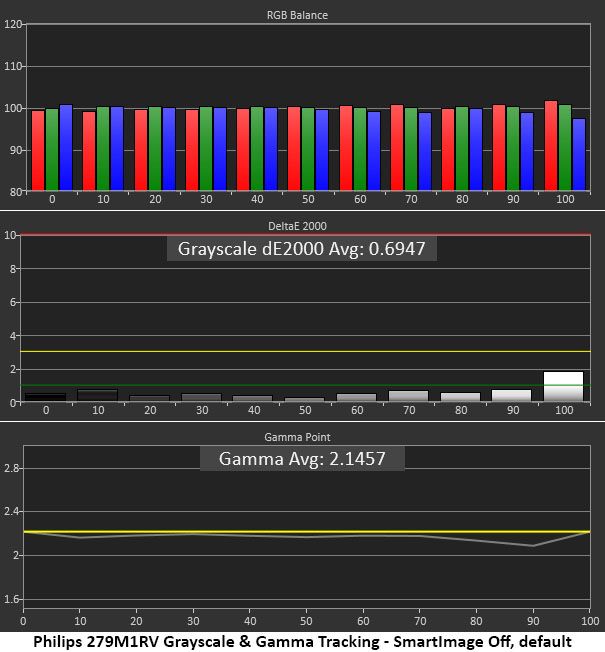Click the '2.4' axis label in Gamma chart
Screen dimensions: 605x652
[11, 511]
